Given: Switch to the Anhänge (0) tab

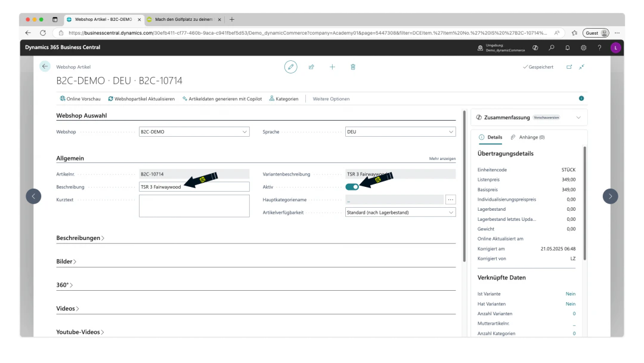Looking at the screenshot, I should [x=527, y=137].
